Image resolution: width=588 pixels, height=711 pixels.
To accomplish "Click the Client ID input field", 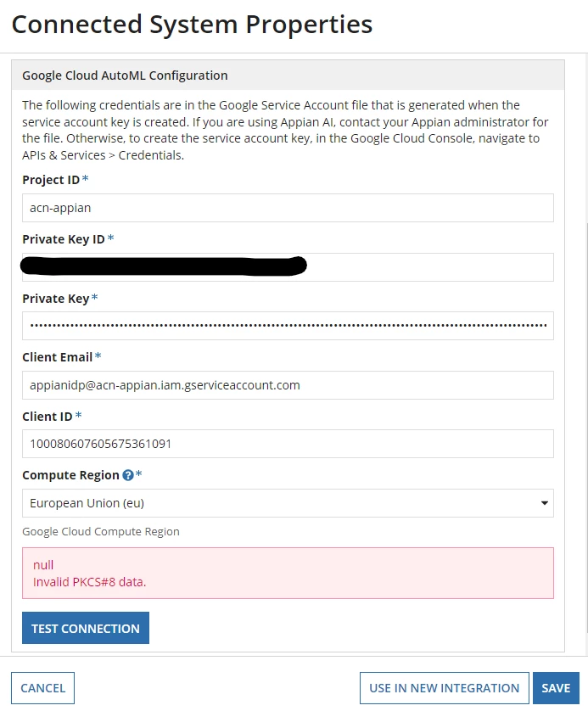I will pos(288,444).
